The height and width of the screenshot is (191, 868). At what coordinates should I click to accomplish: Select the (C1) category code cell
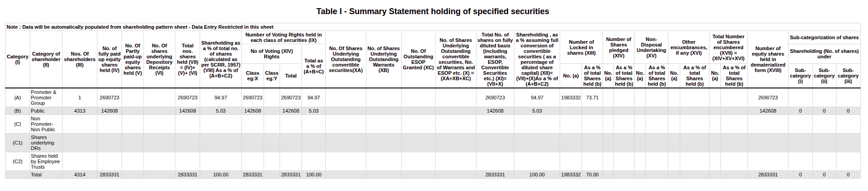[x=17, y=143]
